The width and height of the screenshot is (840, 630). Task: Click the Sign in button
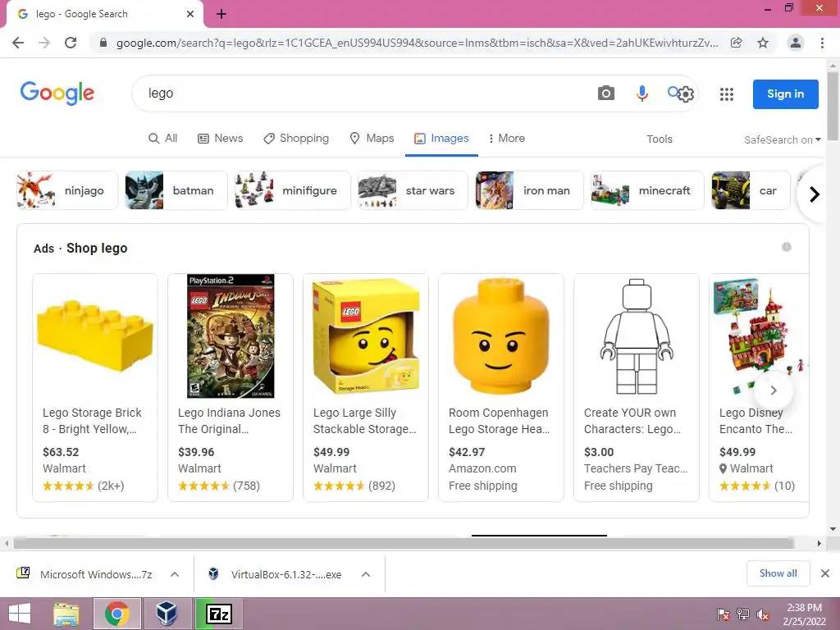[x=785, y=94]
